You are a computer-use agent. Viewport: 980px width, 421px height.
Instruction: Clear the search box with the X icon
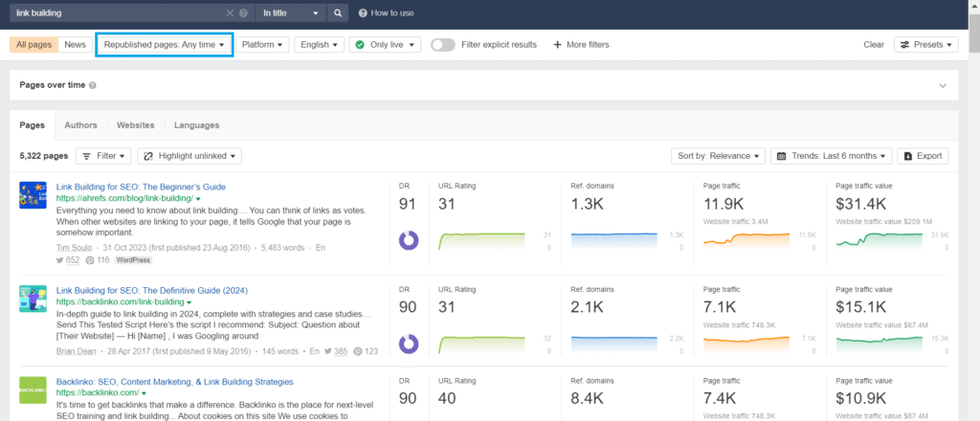230,13
